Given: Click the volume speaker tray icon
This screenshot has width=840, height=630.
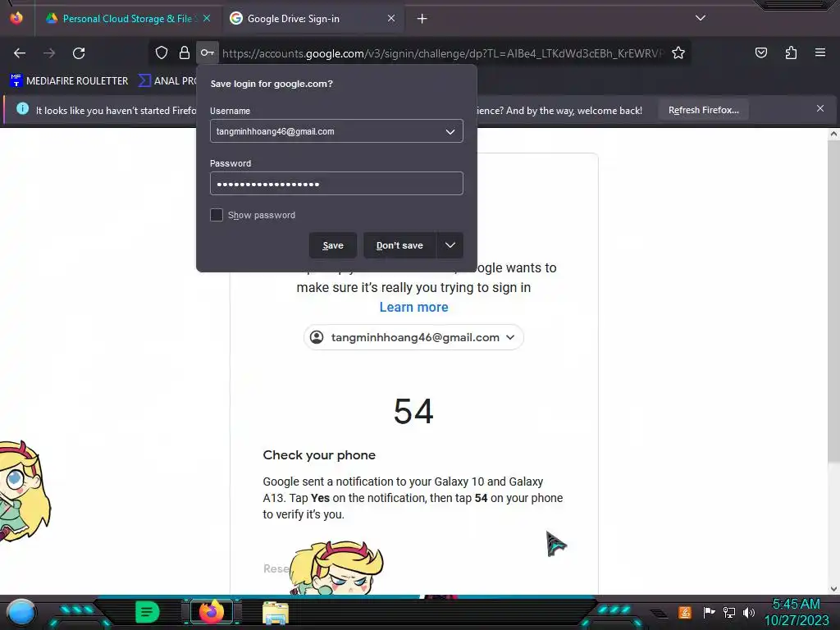Looking at the screenshot, I should click(748, 612).
